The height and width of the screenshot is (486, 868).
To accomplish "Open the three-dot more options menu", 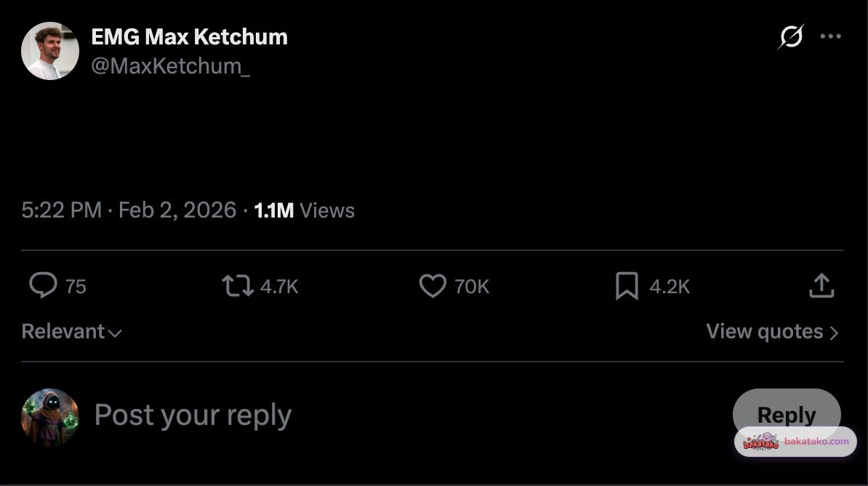I will click(x=830, y=36).
